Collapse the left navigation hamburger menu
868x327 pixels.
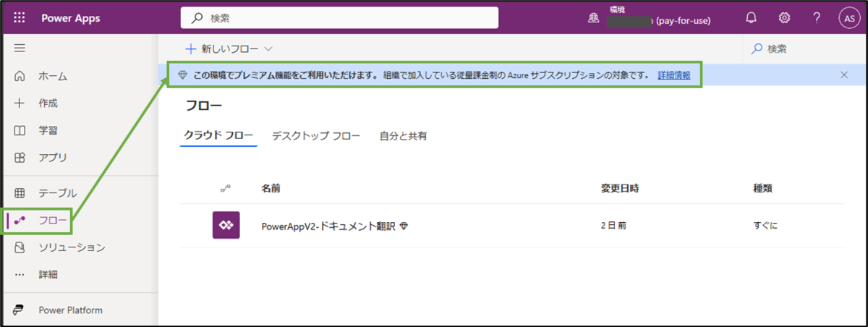[x=20, y=48]
